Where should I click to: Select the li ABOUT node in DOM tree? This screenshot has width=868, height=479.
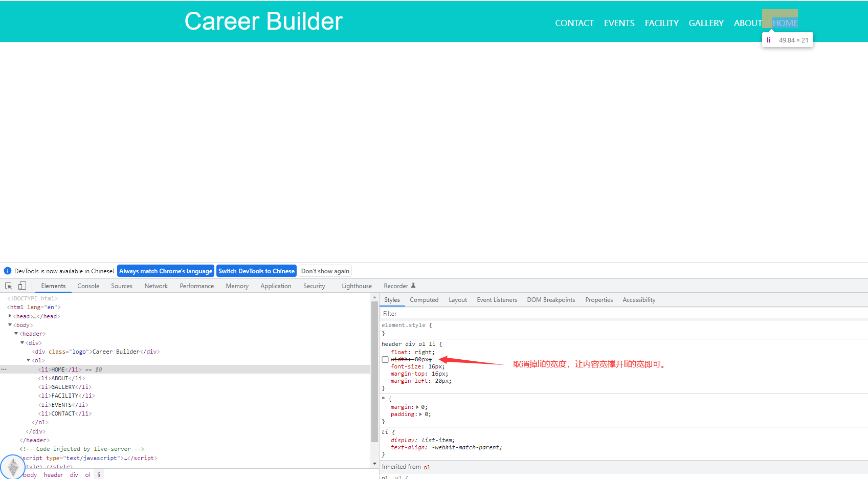pos(61,378)
